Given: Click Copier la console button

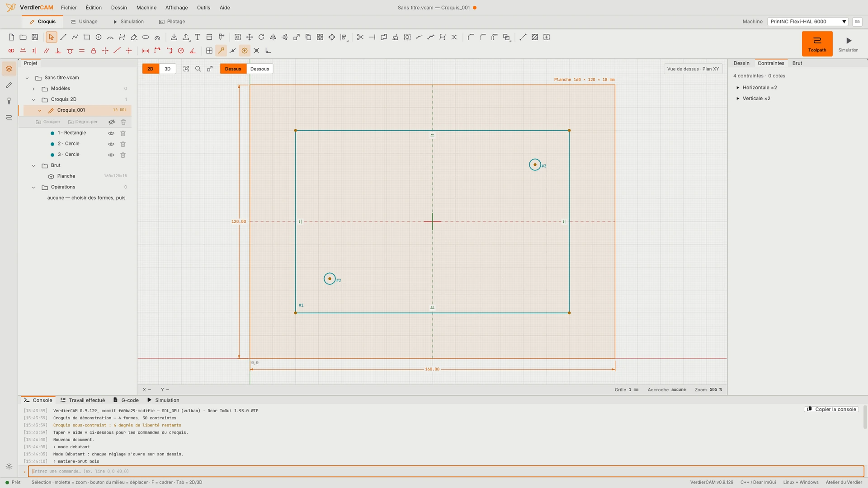Looking at the screenshot, I should point(831,409).
